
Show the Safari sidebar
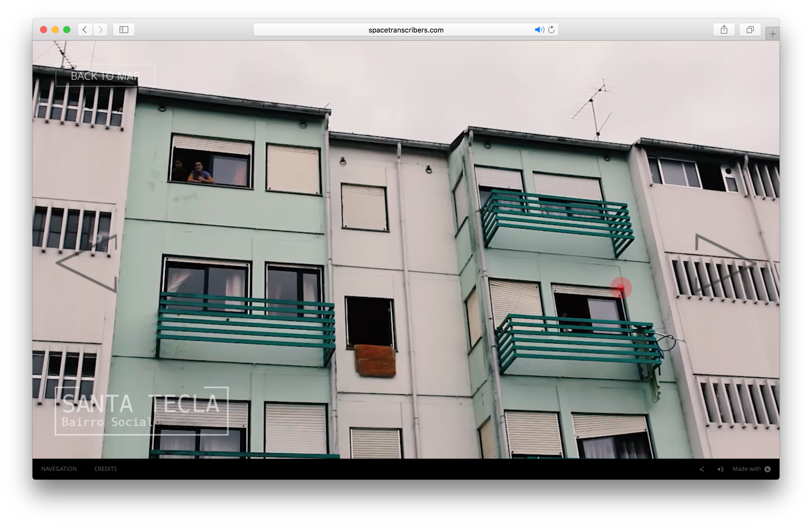pos(124,30)
